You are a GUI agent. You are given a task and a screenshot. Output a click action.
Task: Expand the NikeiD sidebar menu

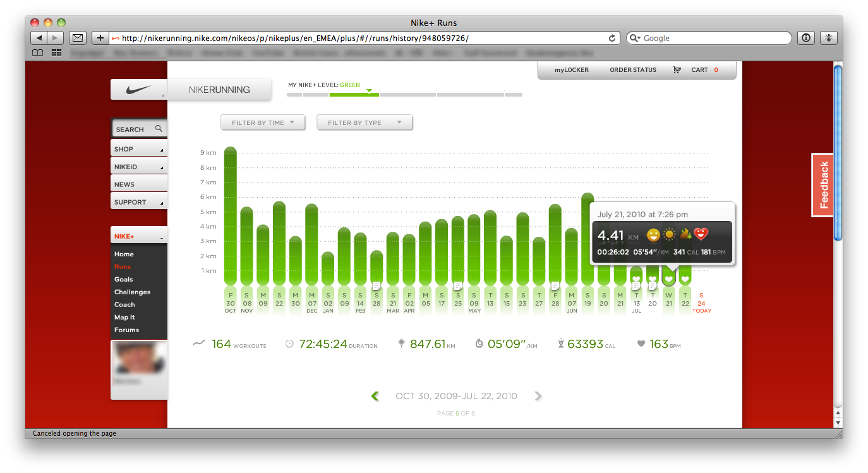pyautogui.click(x=139, y=167)
